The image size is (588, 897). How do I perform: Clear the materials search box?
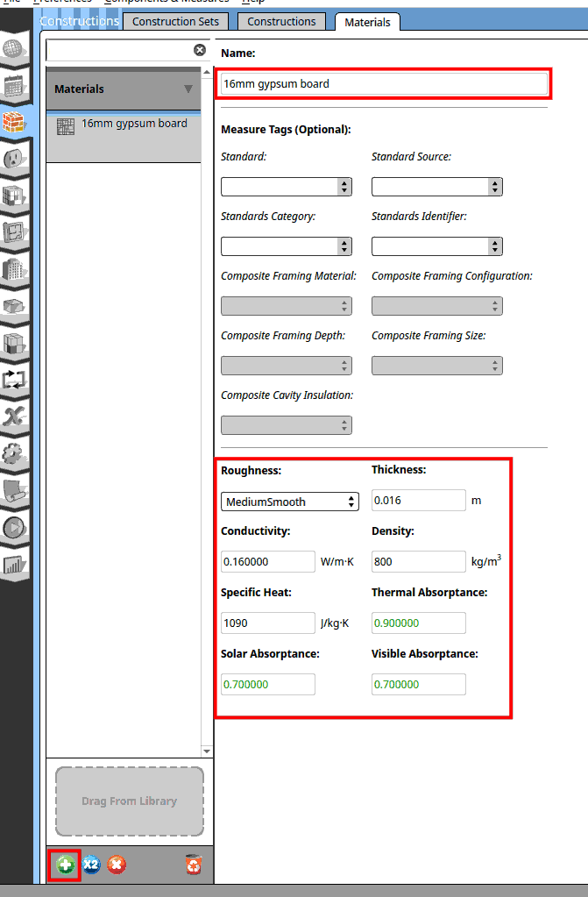pyautogui.click(x=200, y=50)
